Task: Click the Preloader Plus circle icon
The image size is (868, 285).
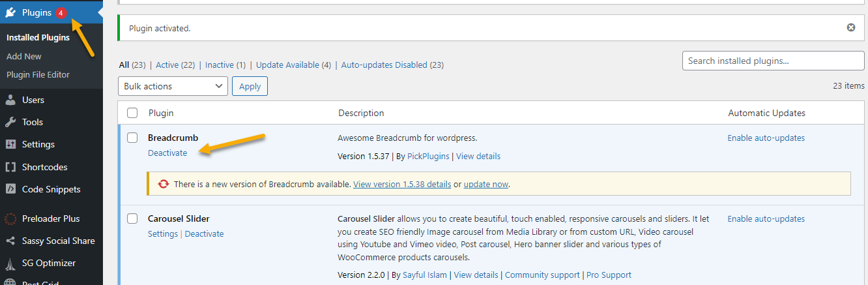Action: coord(10,218)
